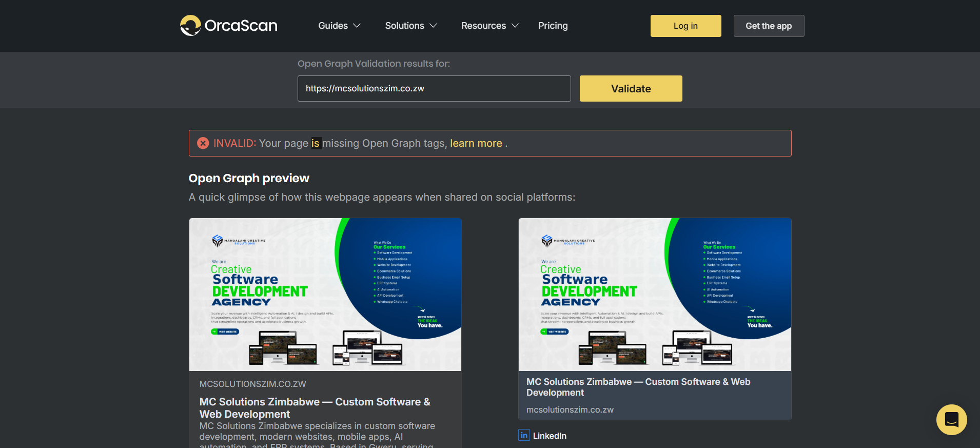Open the Pricing page

pyautogui.click(x=553, y=26)
